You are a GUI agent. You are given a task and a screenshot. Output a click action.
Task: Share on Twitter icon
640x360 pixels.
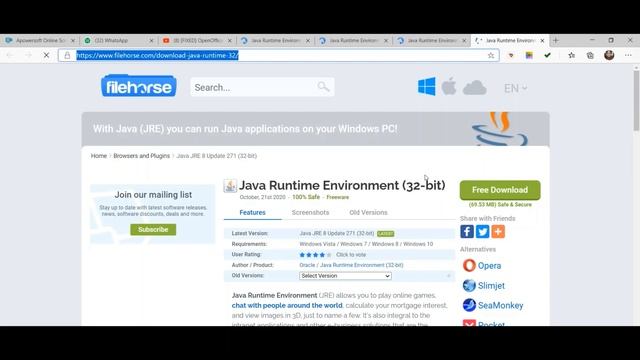(482, 231)
